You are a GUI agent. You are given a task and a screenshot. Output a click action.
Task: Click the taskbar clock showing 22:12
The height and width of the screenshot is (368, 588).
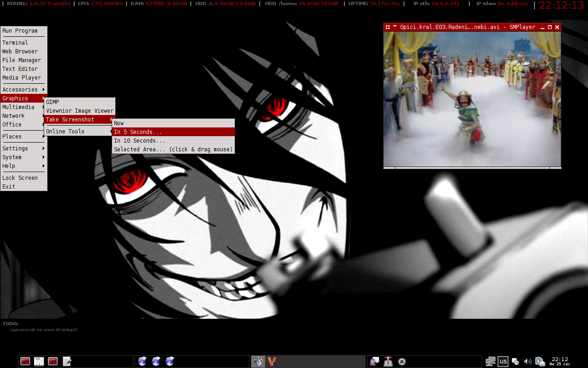[x=560, y=361]
